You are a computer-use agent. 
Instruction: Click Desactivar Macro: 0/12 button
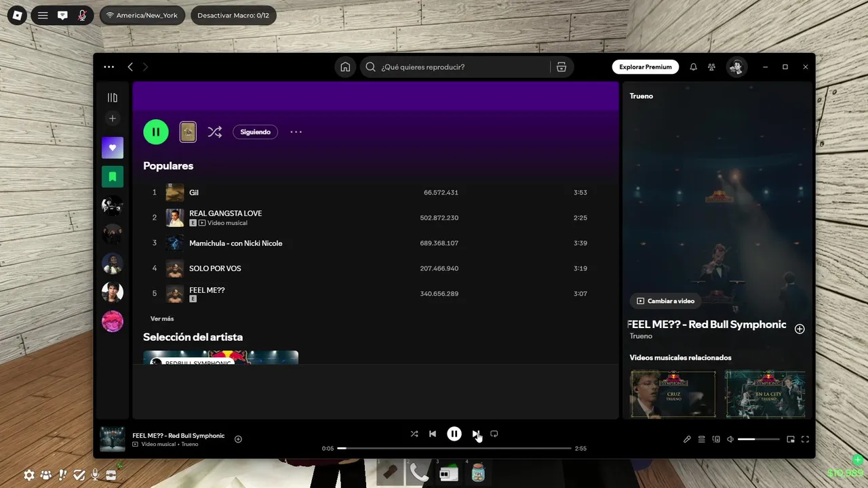(233, 15)
